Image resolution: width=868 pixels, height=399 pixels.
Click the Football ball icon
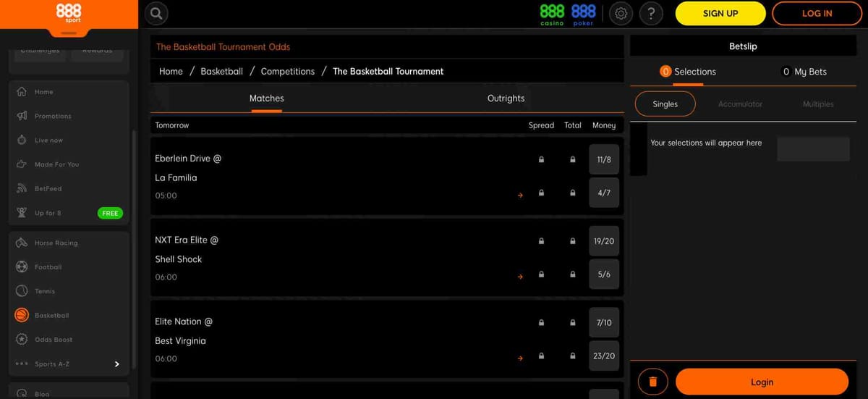pyautogui.click(x=22, y=266)
